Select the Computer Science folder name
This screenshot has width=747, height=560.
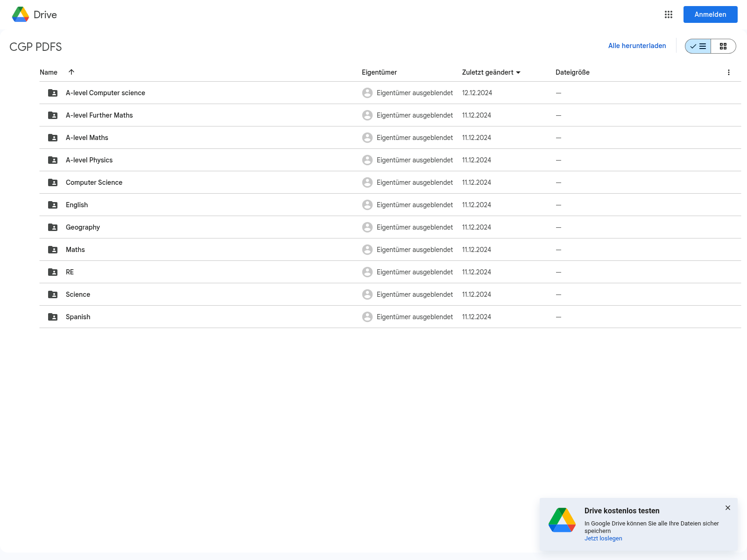coord(94,182)
